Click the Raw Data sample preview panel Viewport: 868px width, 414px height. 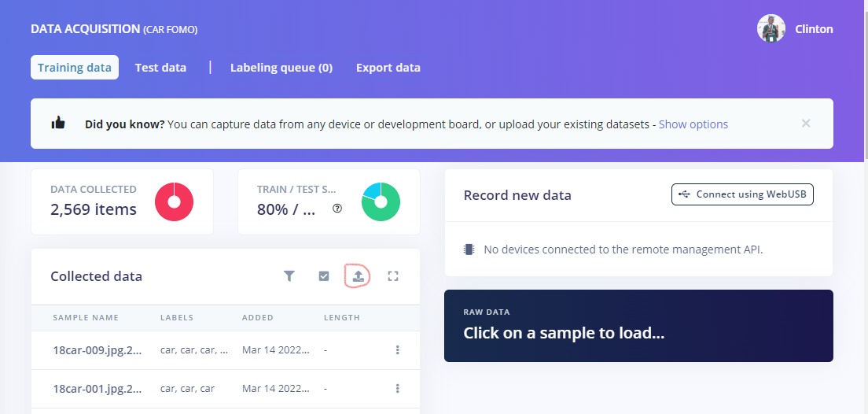click(638, 326)
